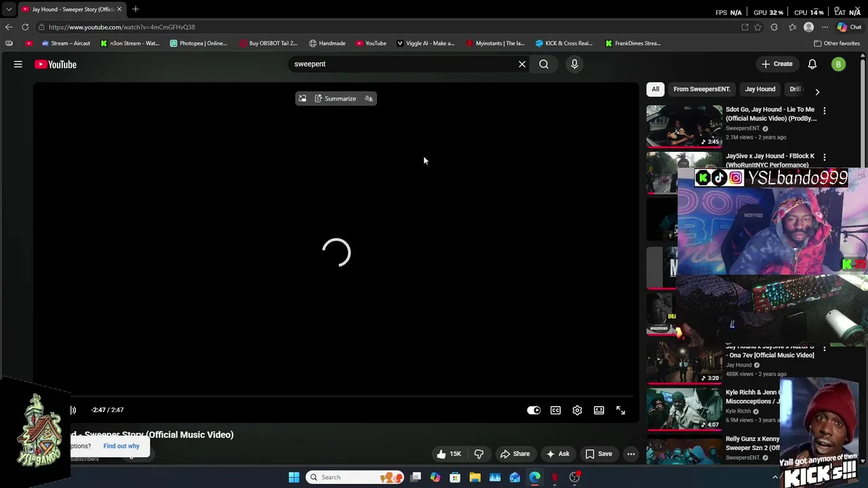The height and width of the screenshot is (488, 868).
Task: Open browser settings and more menu
Action: tap(825, 27)
